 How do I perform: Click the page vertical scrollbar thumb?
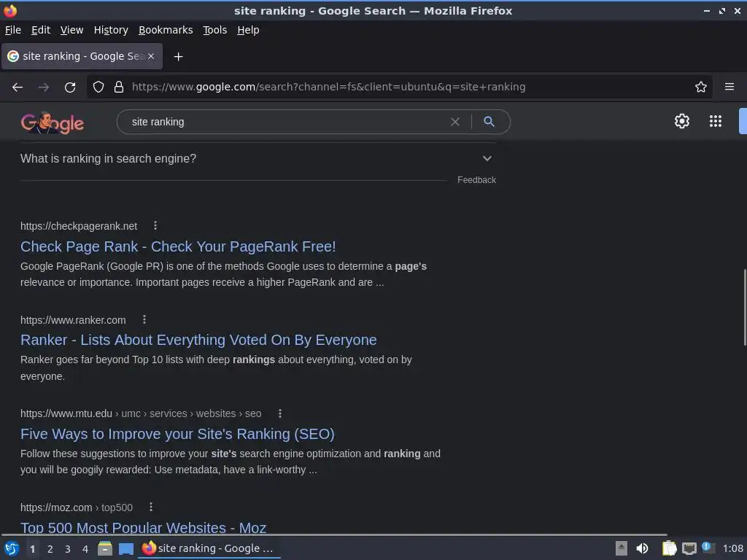point(745,307)
